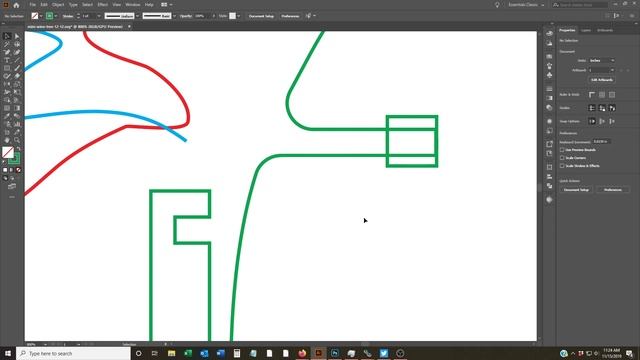Open the Discover lightbulb icon

click(497, 5)
